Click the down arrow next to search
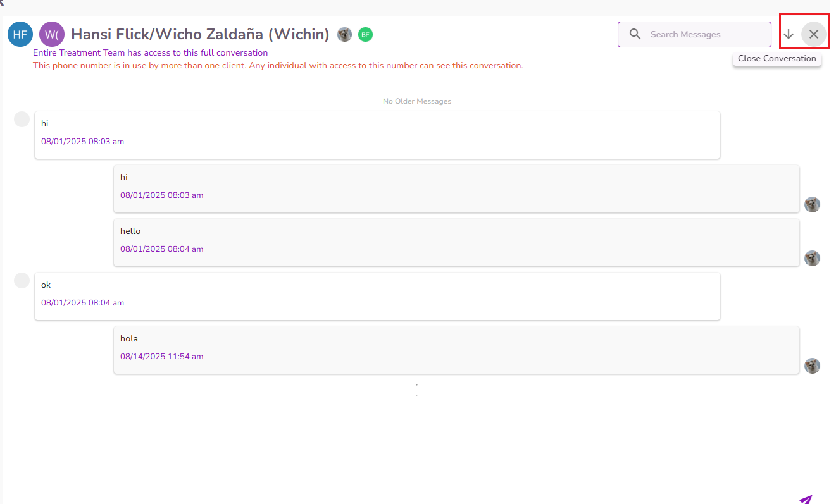This screenshot has width=836, height=504. 789,34
